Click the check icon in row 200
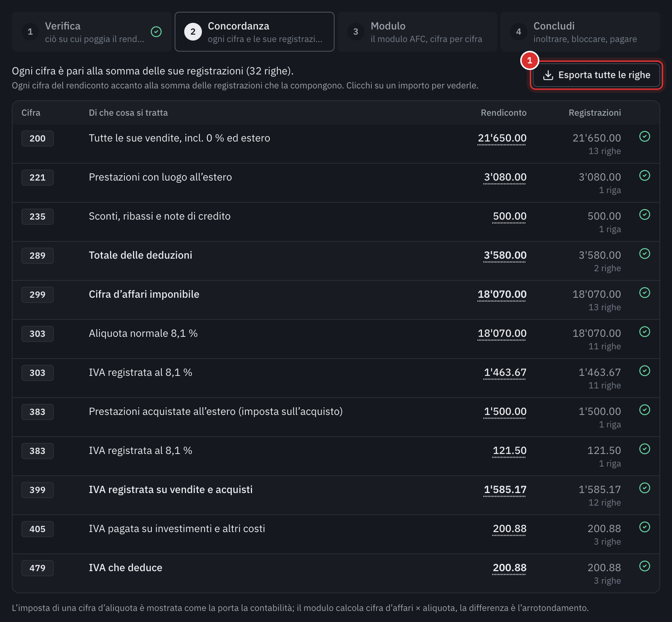The height and width of the screenshot is (622, 672). pos(645,136)
